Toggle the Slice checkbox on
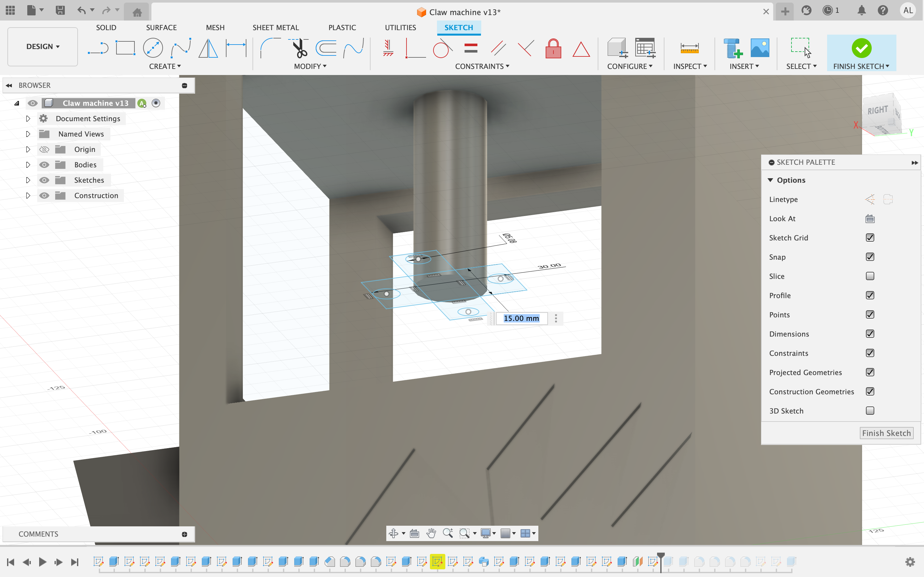 pos(870,276)
